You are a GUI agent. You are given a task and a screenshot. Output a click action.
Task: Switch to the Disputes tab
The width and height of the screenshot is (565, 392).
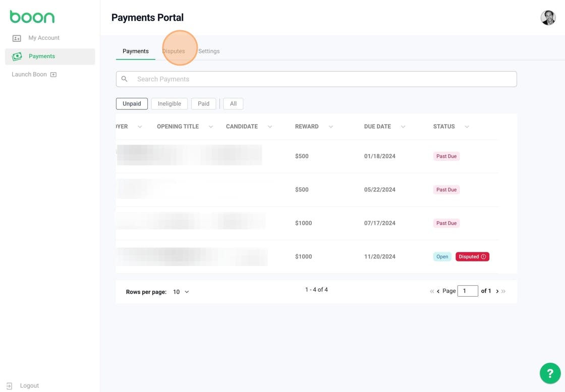tap(174, 51)
